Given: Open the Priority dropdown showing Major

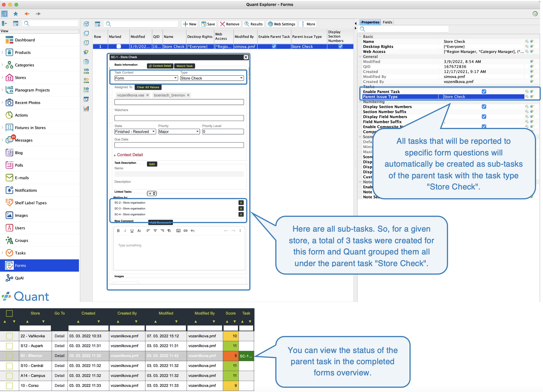Looking at the screenshot, I should coord(179,131).
